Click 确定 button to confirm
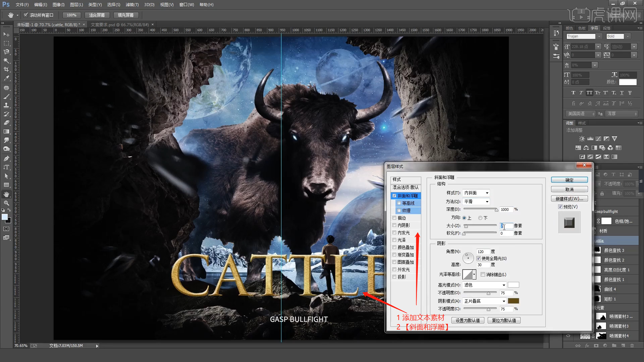The height and width of the screenshot is (362, 644). [570, 180]
